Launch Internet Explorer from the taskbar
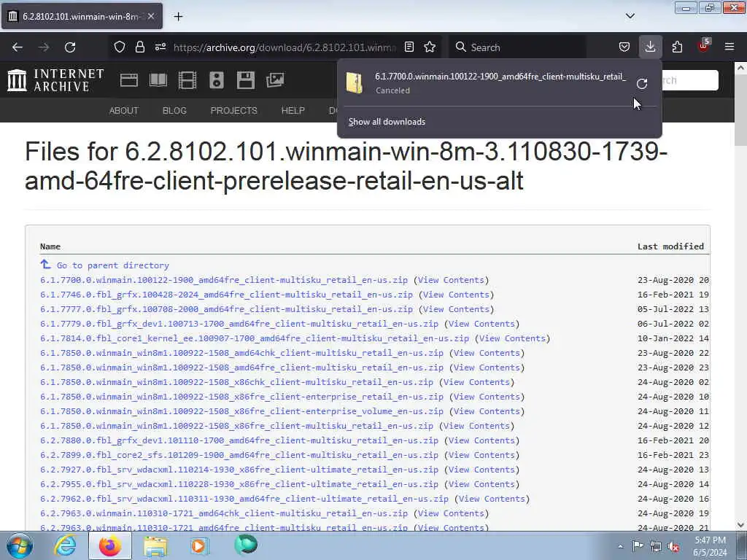 coord(65,546)
